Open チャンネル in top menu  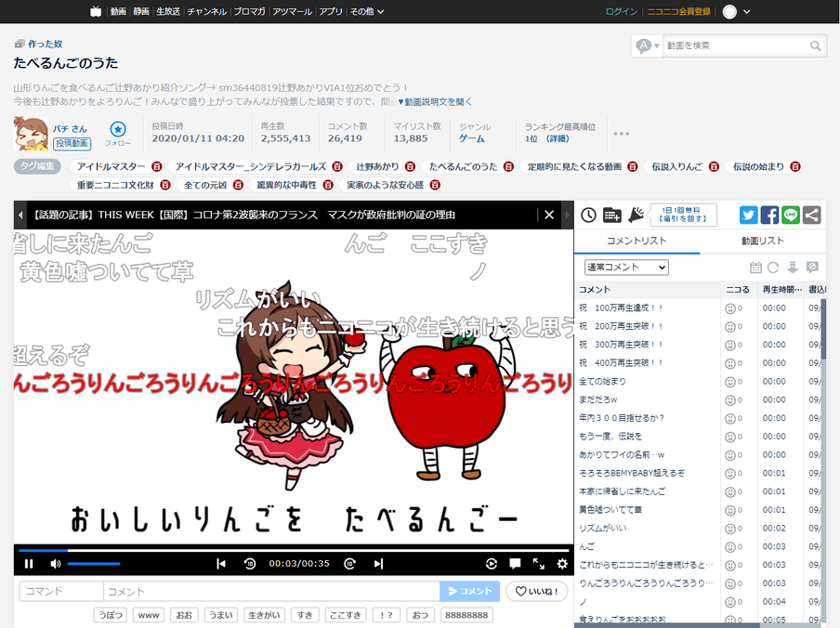[x=207, y=12]
